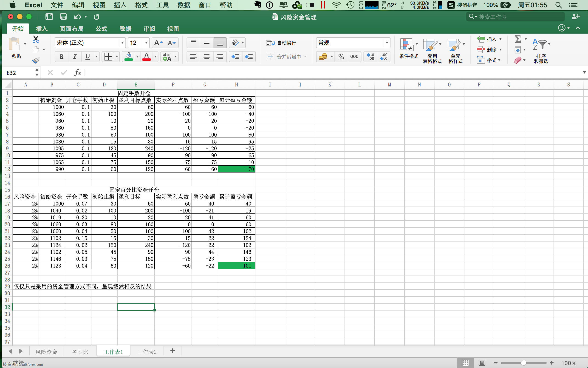Select green cell H12 showing -70
Image resolution: width=588 pixels, height=368 pixels.
[236, 169]
